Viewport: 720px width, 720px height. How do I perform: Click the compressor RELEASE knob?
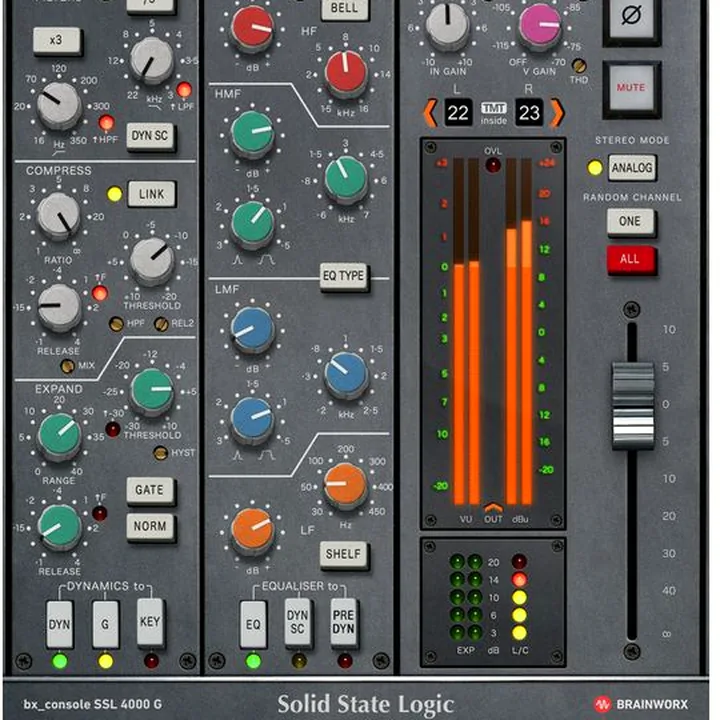[x=59, y=307]
